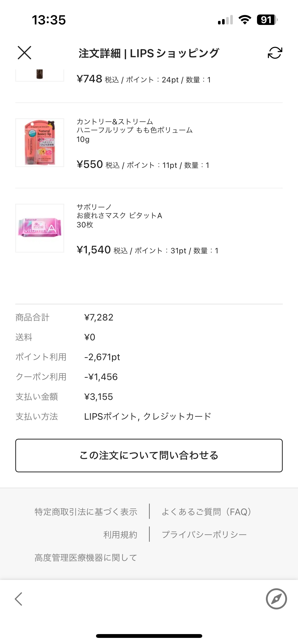
Task: Tap the battery level indicator
Action: click(x=267, y=20)
